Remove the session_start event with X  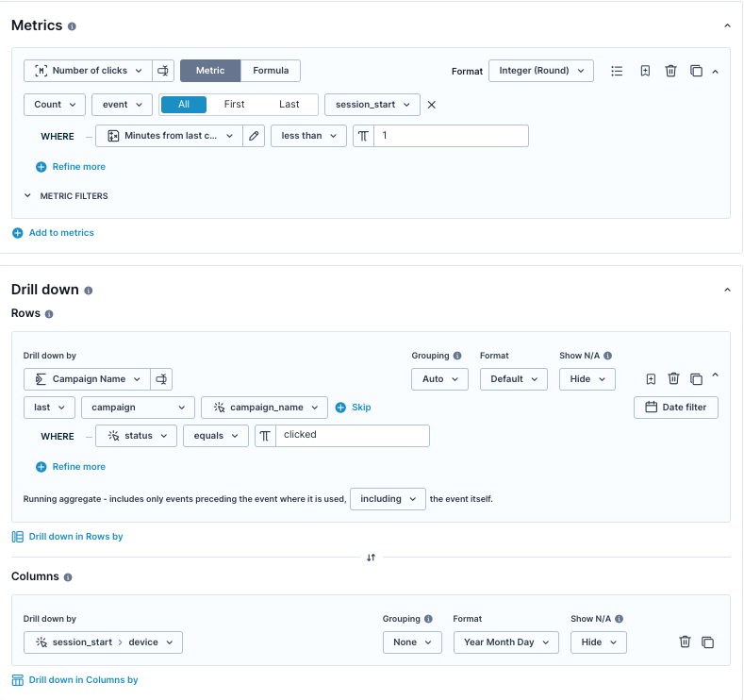tap(431, 105)
